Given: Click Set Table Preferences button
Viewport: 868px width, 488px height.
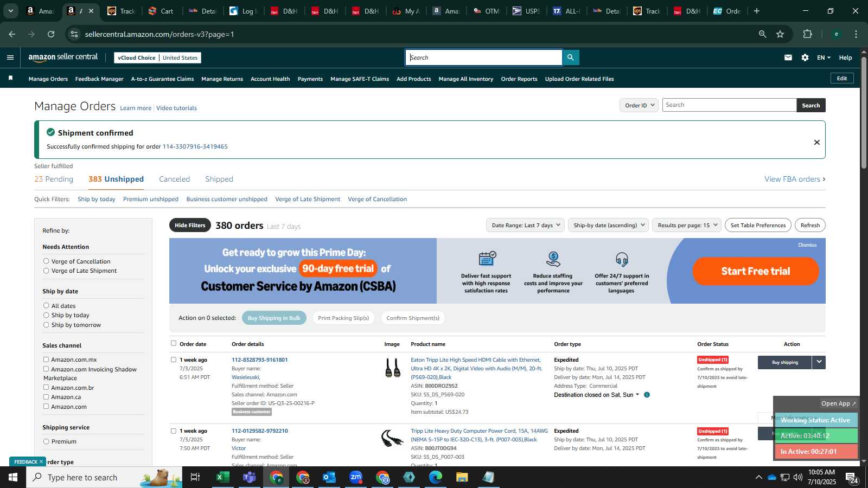Looking at the screenshot, I should pos(758,225).
